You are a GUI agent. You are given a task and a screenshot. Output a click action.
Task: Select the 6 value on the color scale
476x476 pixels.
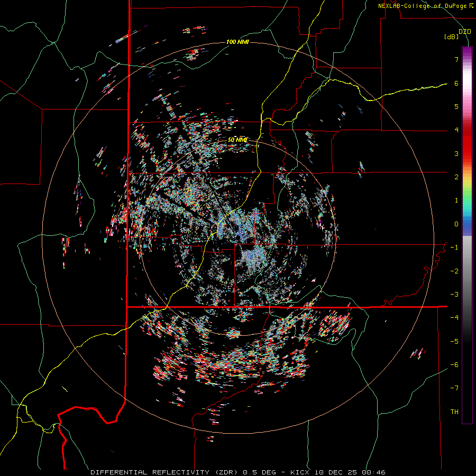(x=456, y=83)
